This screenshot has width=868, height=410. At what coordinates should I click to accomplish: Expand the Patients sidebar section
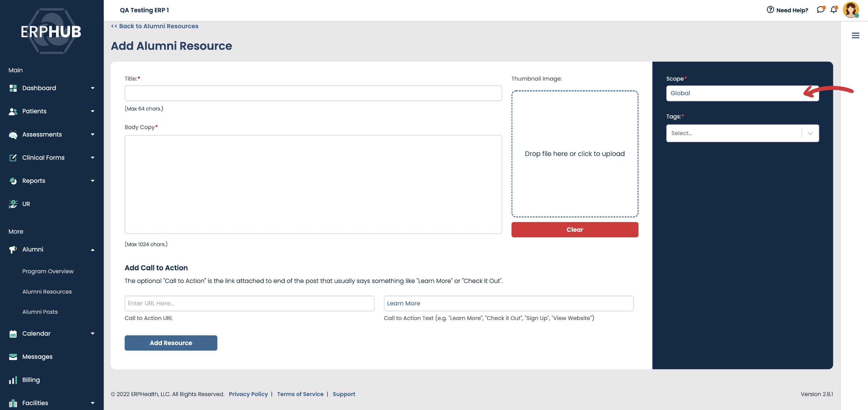point(93,112)
